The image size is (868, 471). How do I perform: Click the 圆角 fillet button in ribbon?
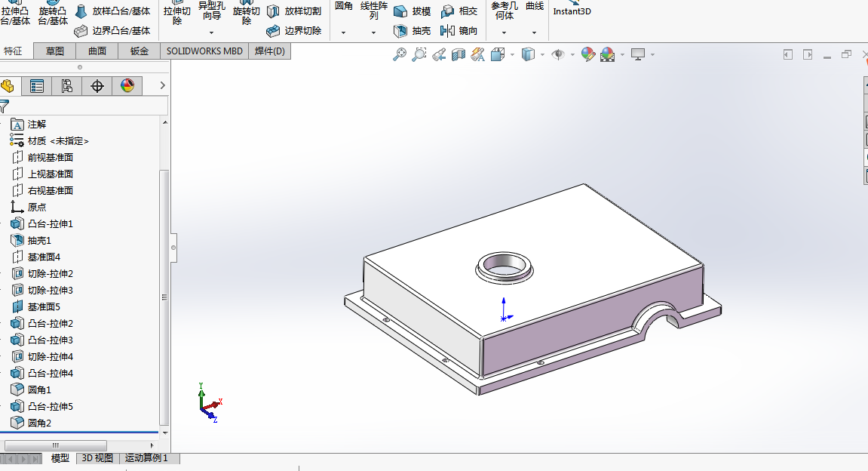[343, 8]
